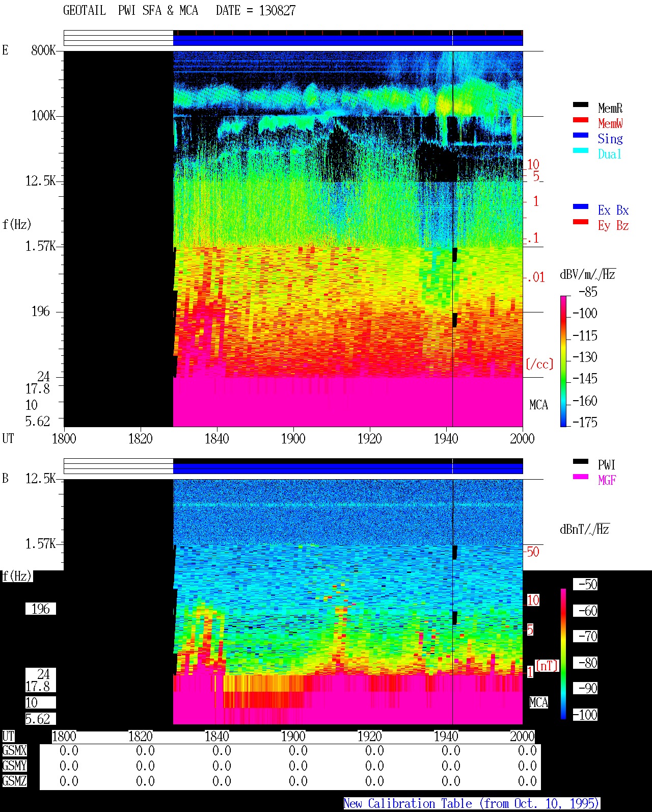652x812 pixels.
Task: Click the E panel's 5.62 Hz axis label
Action: click(x=38, y=421)
